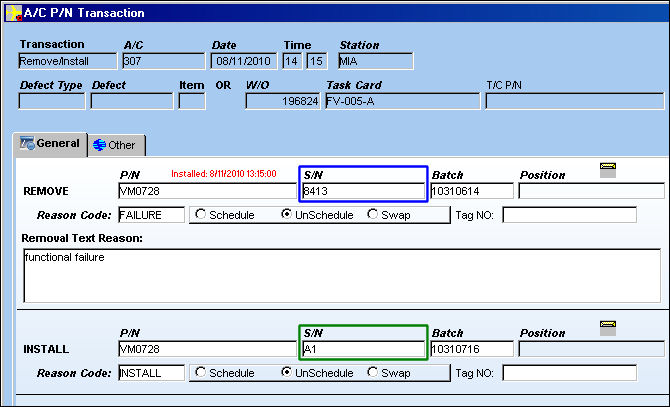
Task: Click the Time minute field showing 15
Action: click(x=317, y=61)
